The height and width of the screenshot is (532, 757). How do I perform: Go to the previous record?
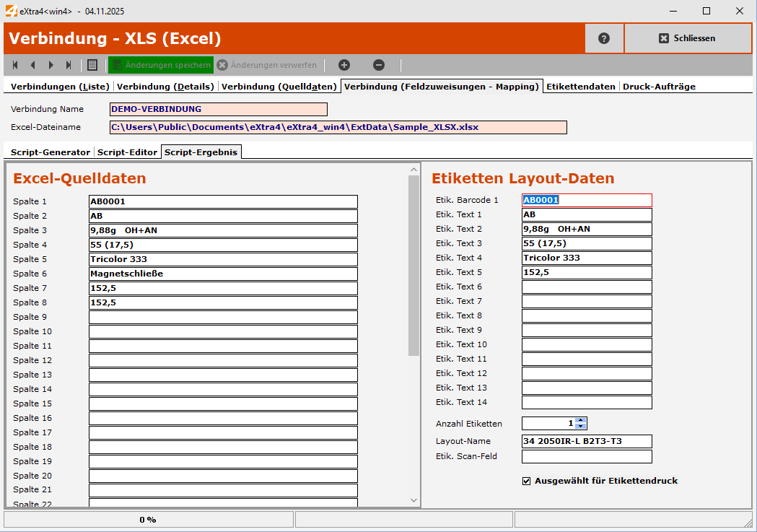coord(32,64)
